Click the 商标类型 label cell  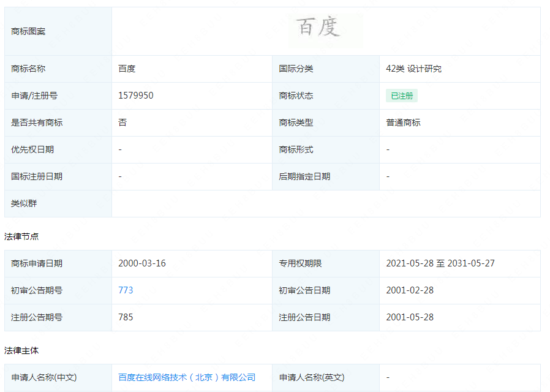pos(326,123)
